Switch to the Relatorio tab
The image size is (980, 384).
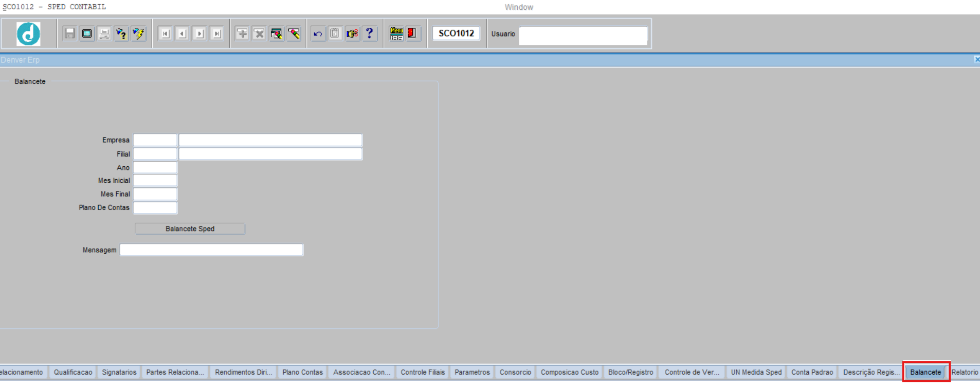pyautogui.click(x=965, y=372)
